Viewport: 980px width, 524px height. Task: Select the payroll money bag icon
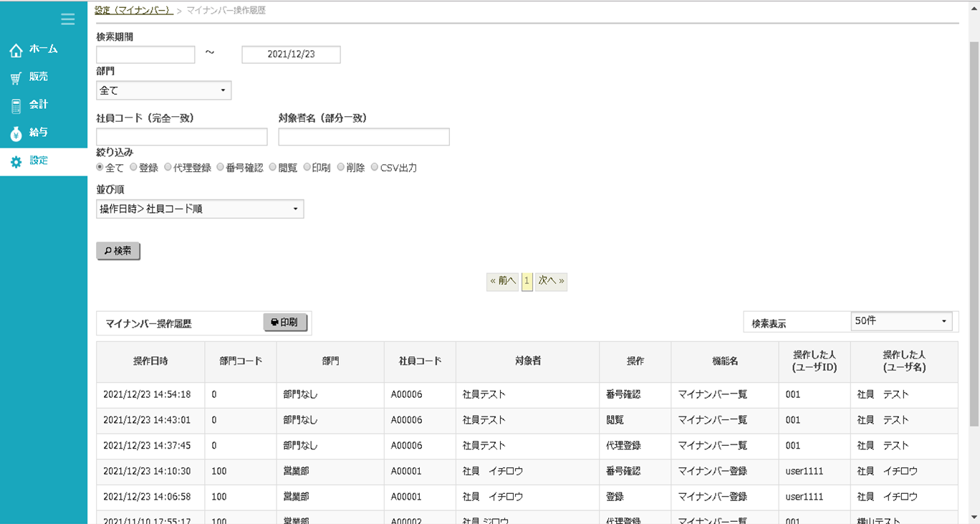(x=16, y=134)
